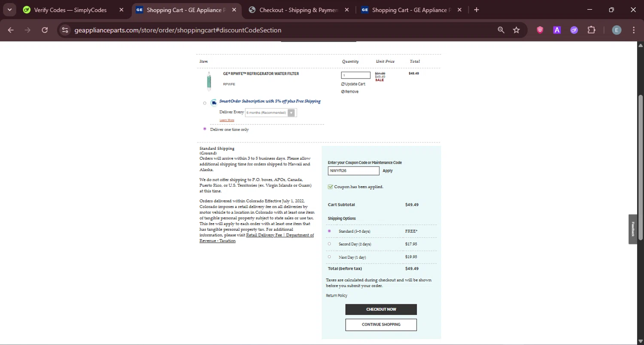The image size is (644, 345).
Task: Click the SmartOrder Subscription 5% off link
Action: pyautogui.click(x=270, y=101)
